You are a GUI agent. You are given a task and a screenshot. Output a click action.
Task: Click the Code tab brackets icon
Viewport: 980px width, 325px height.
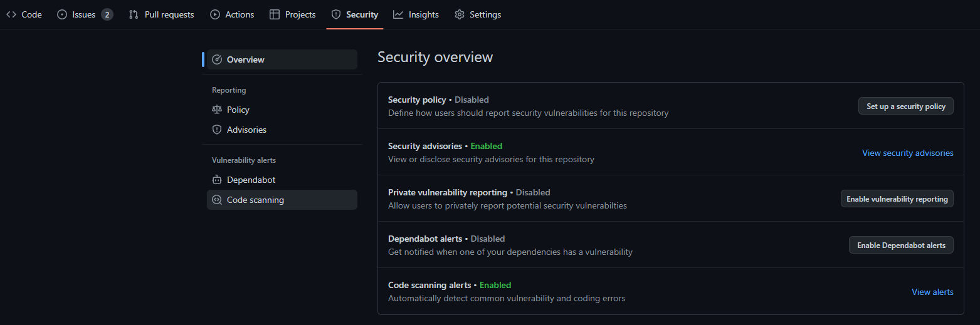[x=11, y=14]
